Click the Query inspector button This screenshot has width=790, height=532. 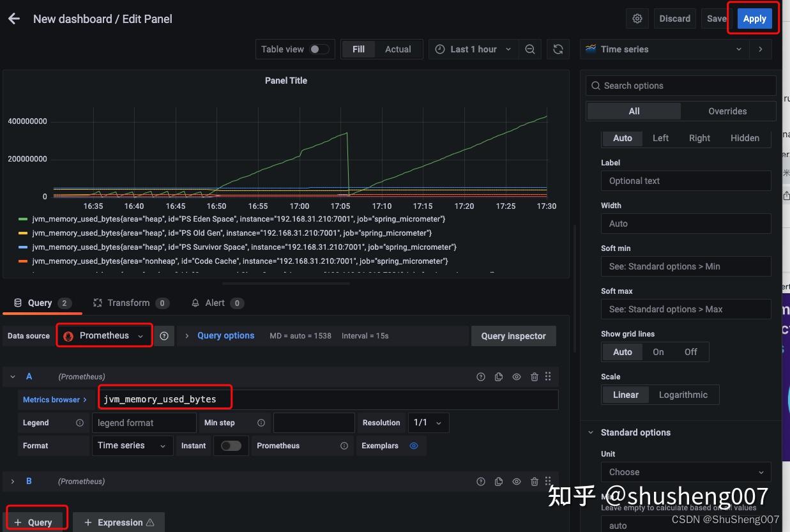[x=513, y=335]
